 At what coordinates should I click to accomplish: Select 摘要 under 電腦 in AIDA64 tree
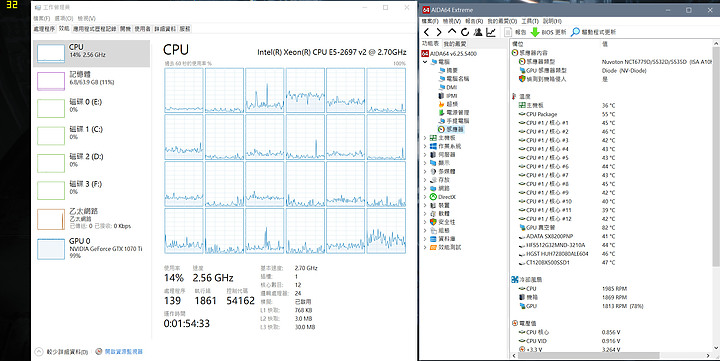point(448,70)
